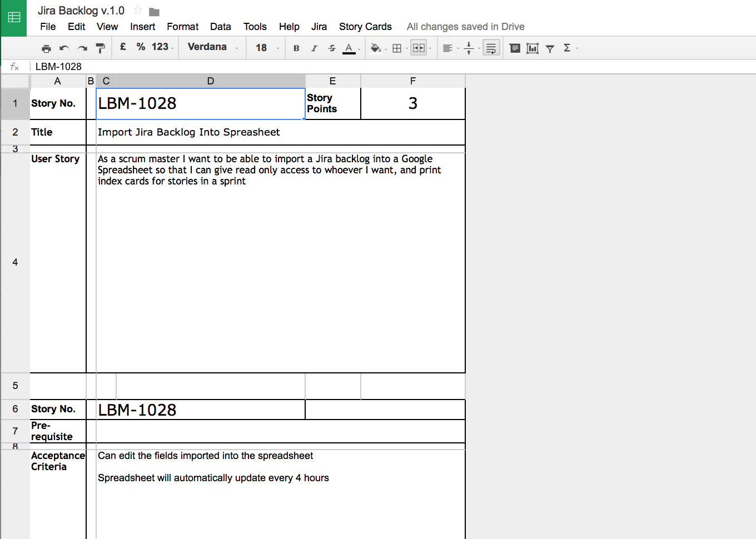756x539 pixels.
Task: Open the Insert menu
Action: pos(142,27)
